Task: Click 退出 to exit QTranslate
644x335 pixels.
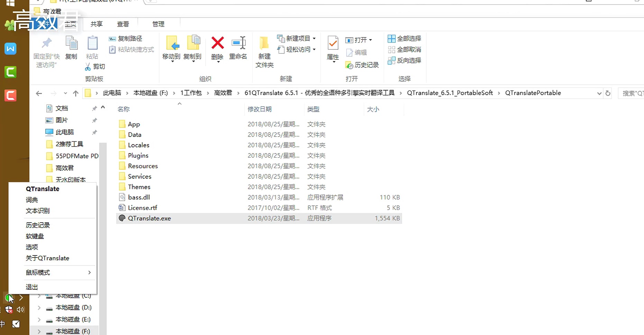Action: 31,287
